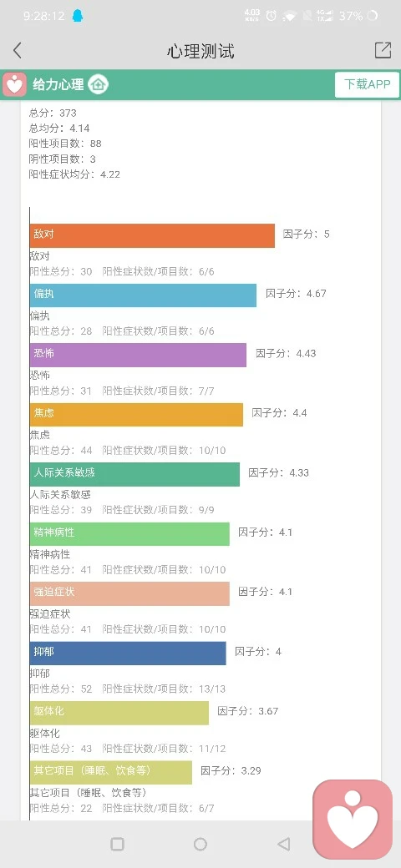Viewport: 401px width, 868px height.
Task: Tap the pink heart logo at top left
Action: coord(15,84)
